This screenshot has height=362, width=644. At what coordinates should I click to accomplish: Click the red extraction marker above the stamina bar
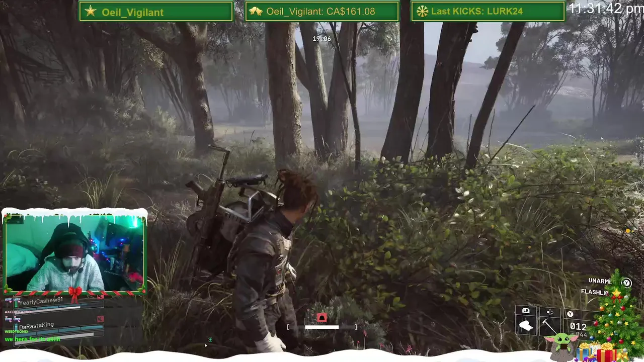[322, 318]
